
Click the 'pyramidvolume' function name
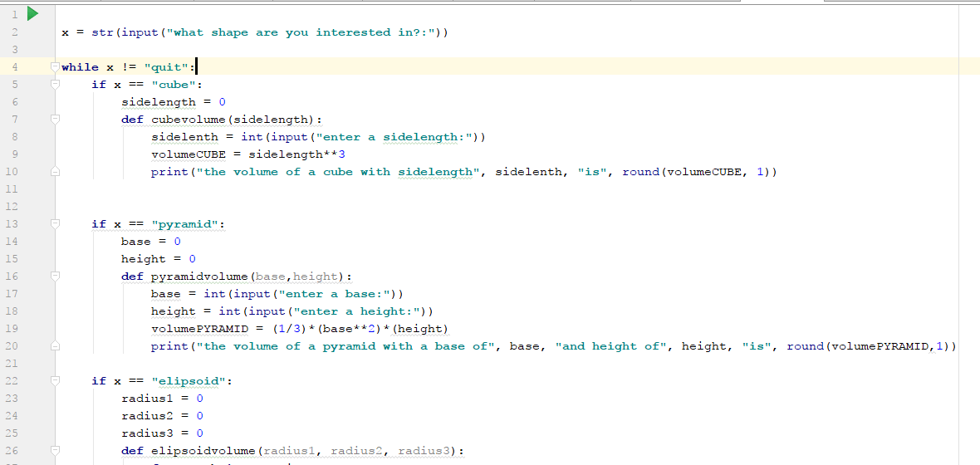coord(199,277)
